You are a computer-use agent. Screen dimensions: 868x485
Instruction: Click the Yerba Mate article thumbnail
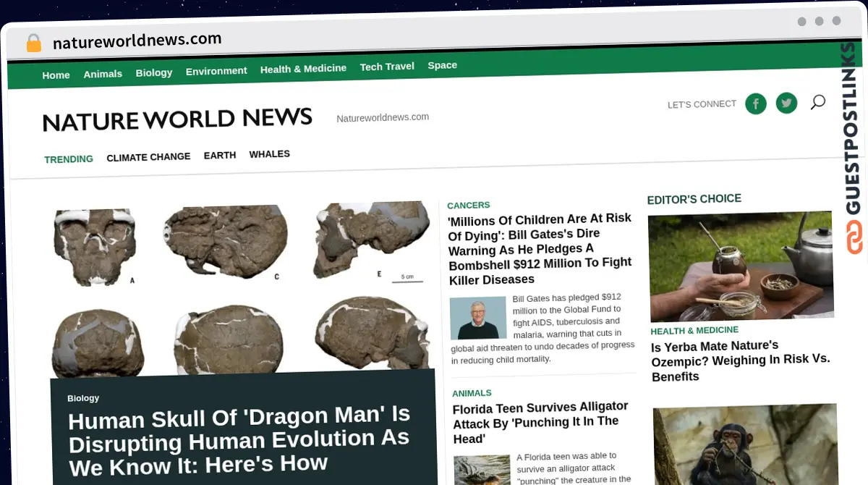(x=740, y=266)
